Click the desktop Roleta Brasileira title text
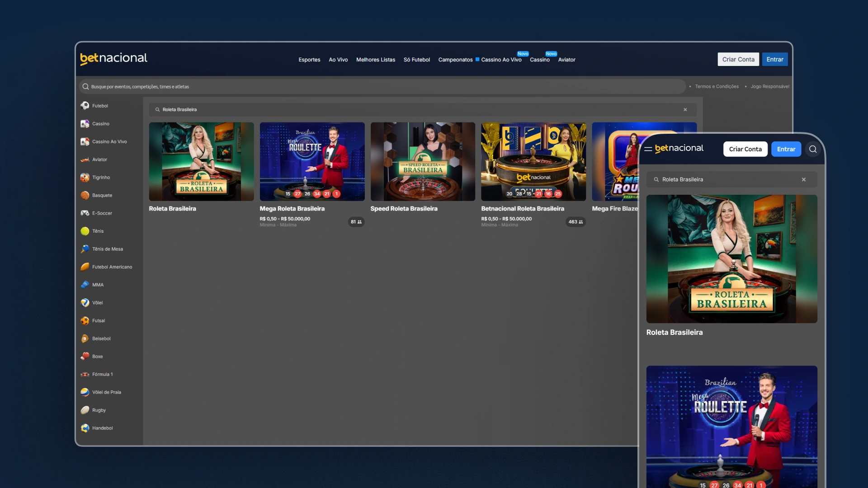The height and width of the screenshot is (488, 868). coord(172,209)
